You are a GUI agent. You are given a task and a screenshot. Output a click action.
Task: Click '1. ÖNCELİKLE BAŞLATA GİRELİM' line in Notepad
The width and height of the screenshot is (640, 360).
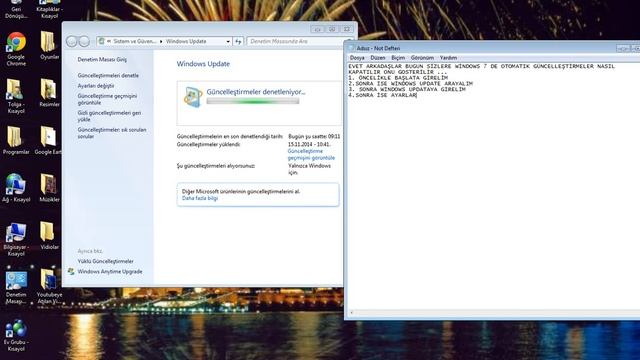[398, 78]
